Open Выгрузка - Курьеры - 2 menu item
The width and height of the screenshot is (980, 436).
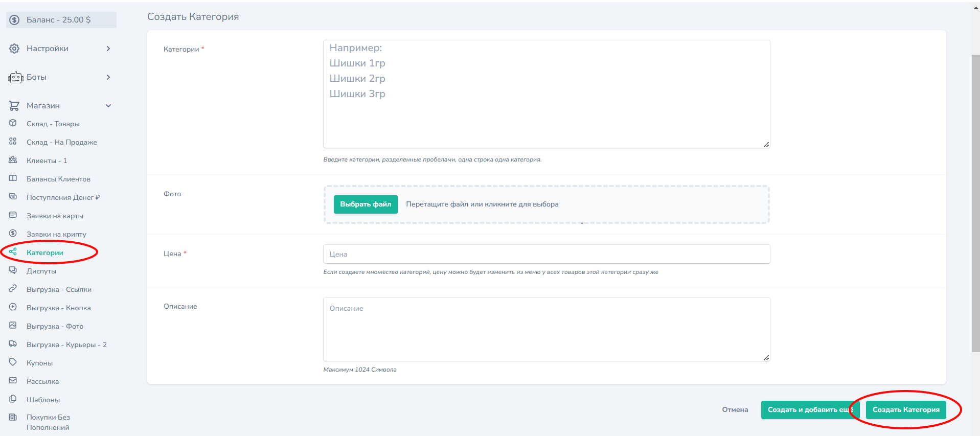point(67,345)
